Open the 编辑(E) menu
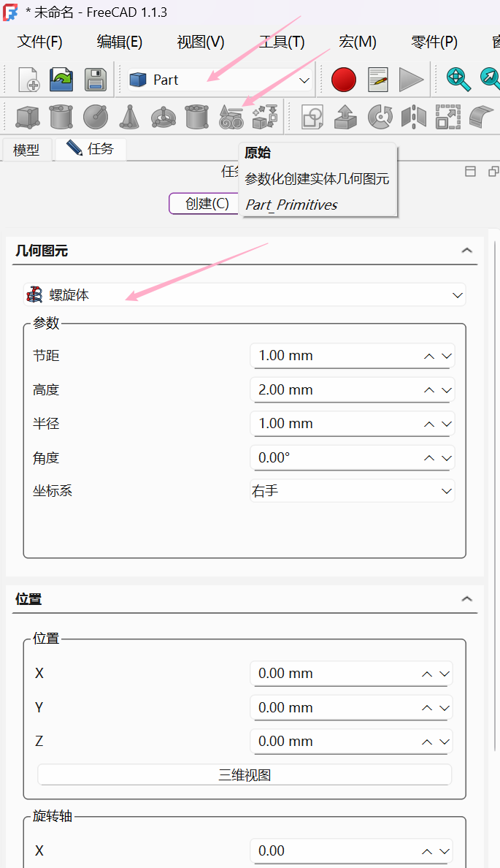500x868 pixels. click(120, 42)
